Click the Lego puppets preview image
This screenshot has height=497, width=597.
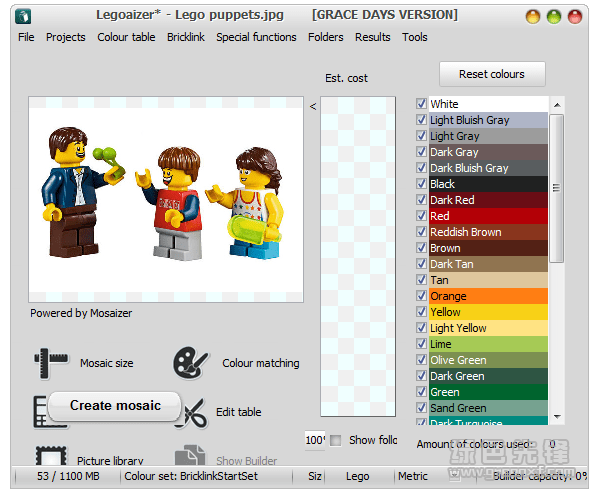point(166,200)
